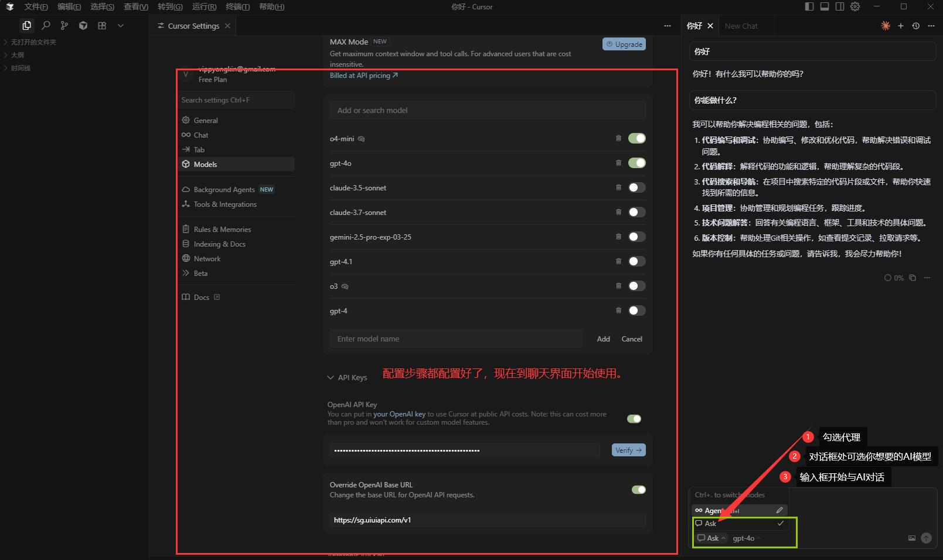Attach image icon in chat input
The width and height of the screenshot is (943, 560).
tap(912, 538)
